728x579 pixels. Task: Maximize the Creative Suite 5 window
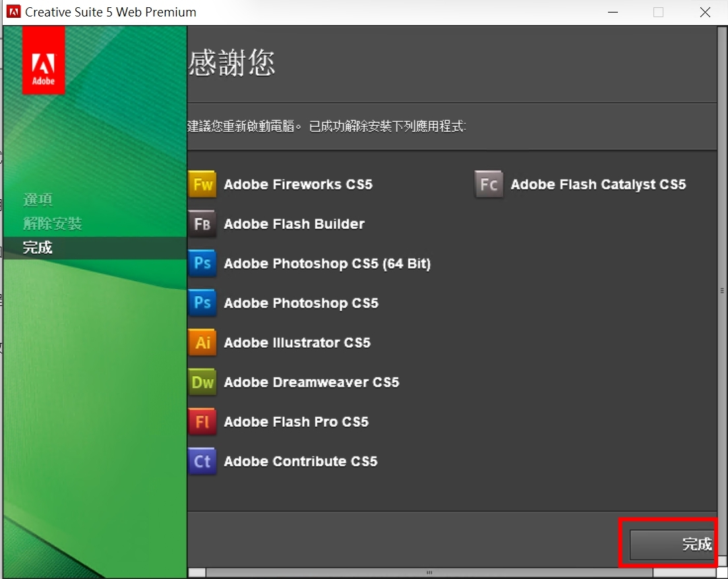[x=658, y=12]
